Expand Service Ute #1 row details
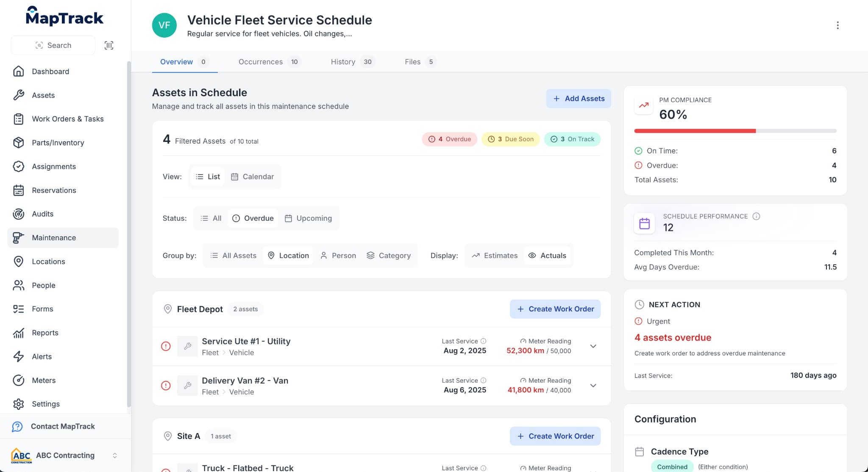Viewport: 868px width, 472px height. click(593, 346)
